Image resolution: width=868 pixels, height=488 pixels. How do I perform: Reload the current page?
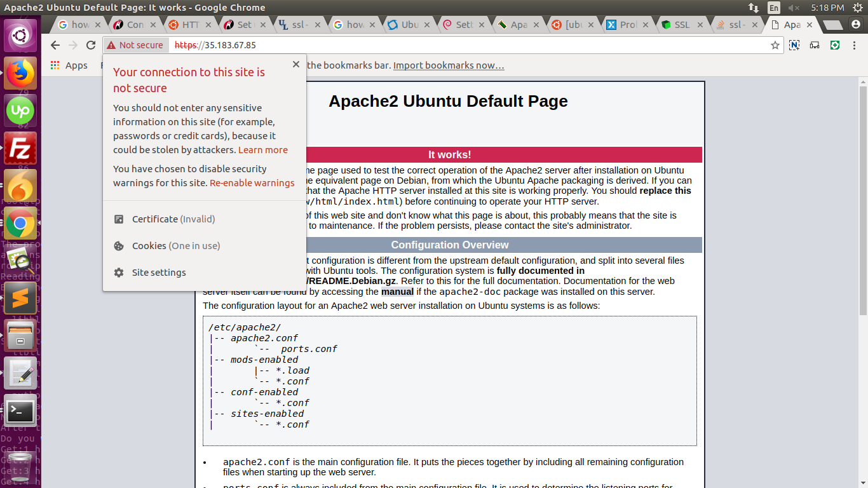click(91, 45)
